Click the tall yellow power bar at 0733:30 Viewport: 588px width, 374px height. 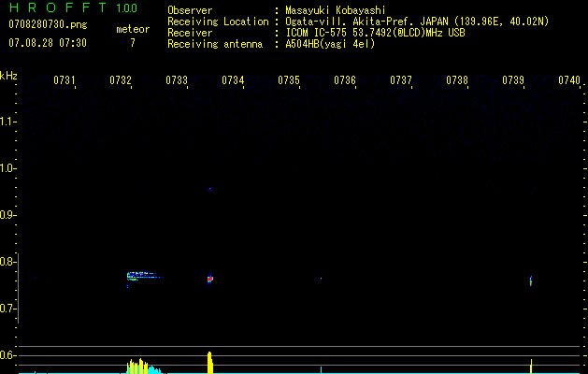(210, 363)
